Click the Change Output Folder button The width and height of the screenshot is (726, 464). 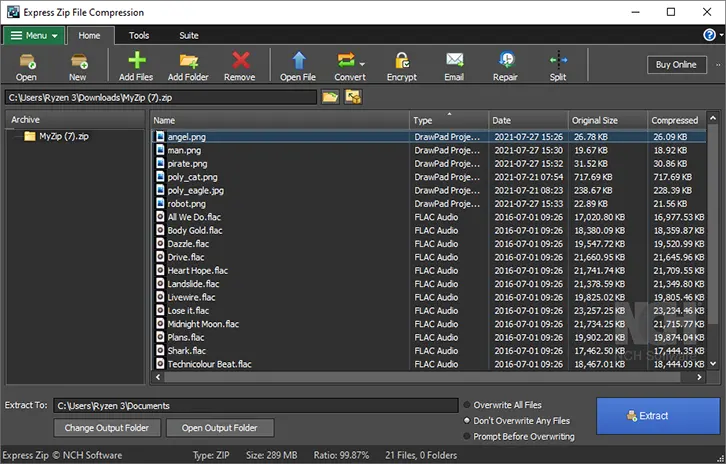click(x=107, y=428)
